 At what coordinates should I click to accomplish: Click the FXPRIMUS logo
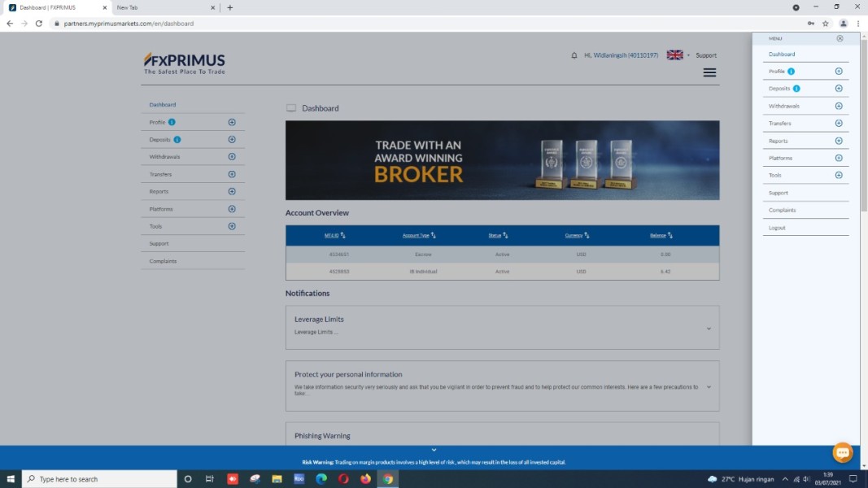185,63
